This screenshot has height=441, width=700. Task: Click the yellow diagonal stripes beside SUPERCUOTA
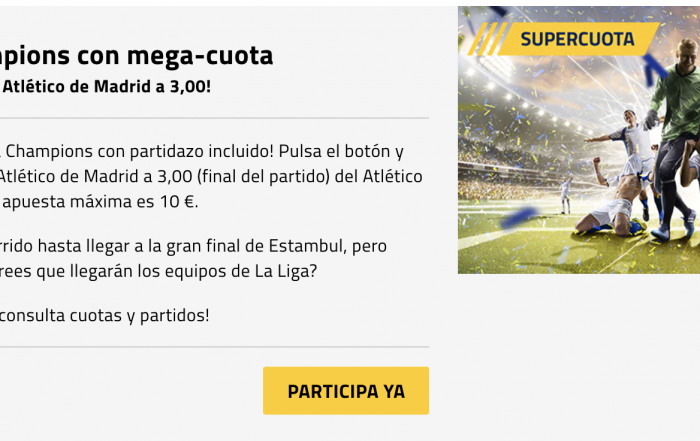point(486,39)
